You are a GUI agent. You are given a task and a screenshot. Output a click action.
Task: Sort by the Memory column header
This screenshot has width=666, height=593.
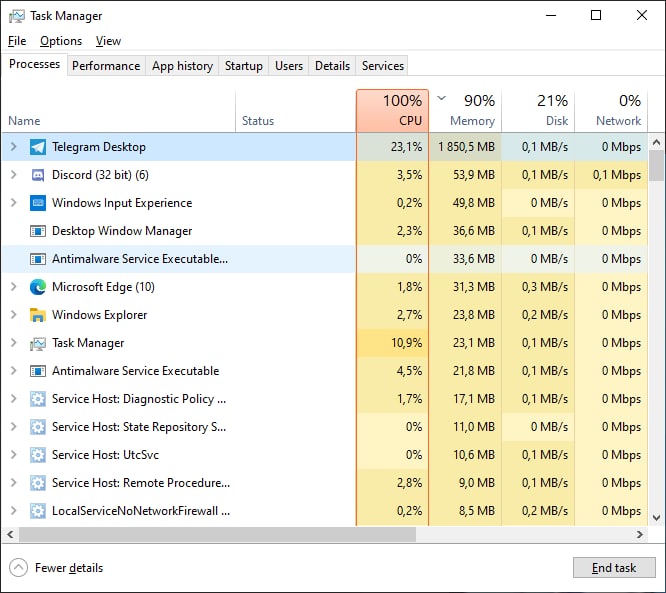[465, 111]
